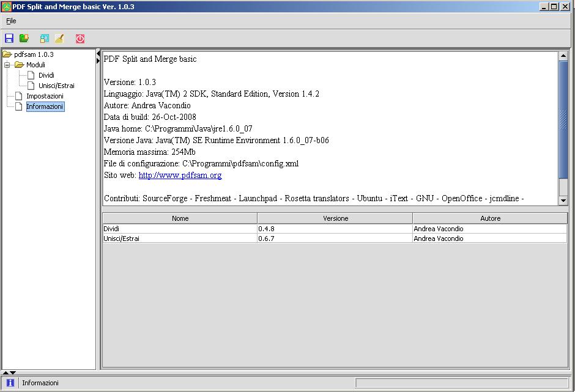The height and width of the screenshot is (392, 575).
Task: Click the blue info icon in status bar
Action: [10, 383]
